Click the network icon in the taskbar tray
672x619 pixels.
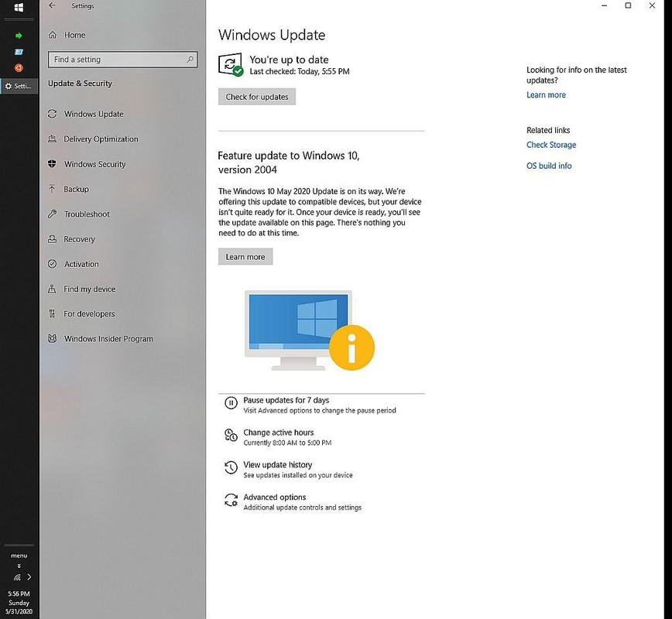17,577
